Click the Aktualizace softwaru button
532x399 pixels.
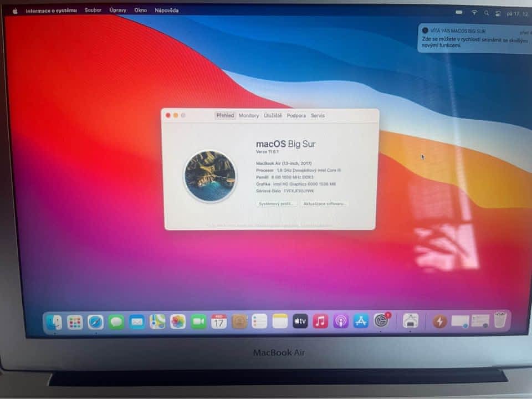324,204
